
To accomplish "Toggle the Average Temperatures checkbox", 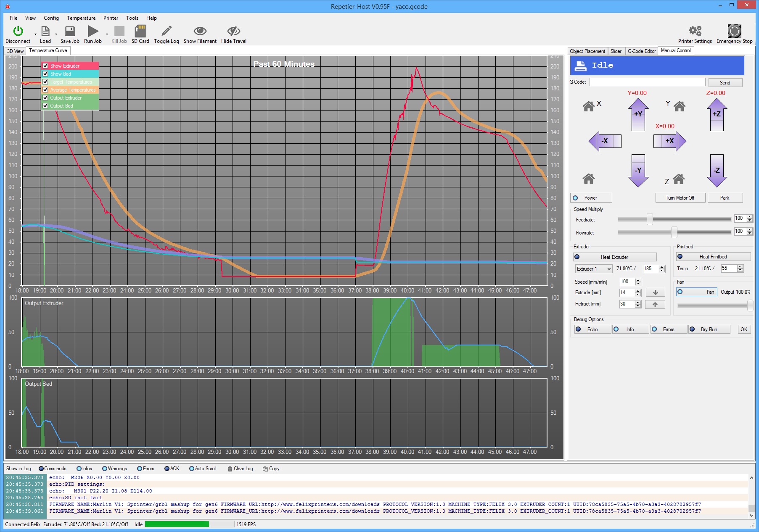I will point(45,90).
